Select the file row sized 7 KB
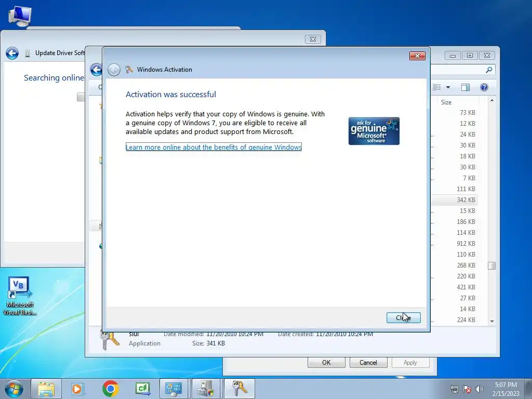This screenshot has height=399, width=532. (x=454, y=178)
